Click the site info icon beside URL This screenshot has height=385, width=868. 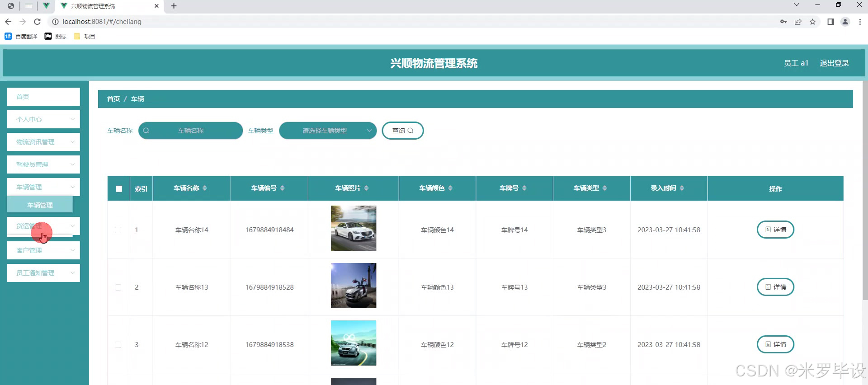coord(55,22)
